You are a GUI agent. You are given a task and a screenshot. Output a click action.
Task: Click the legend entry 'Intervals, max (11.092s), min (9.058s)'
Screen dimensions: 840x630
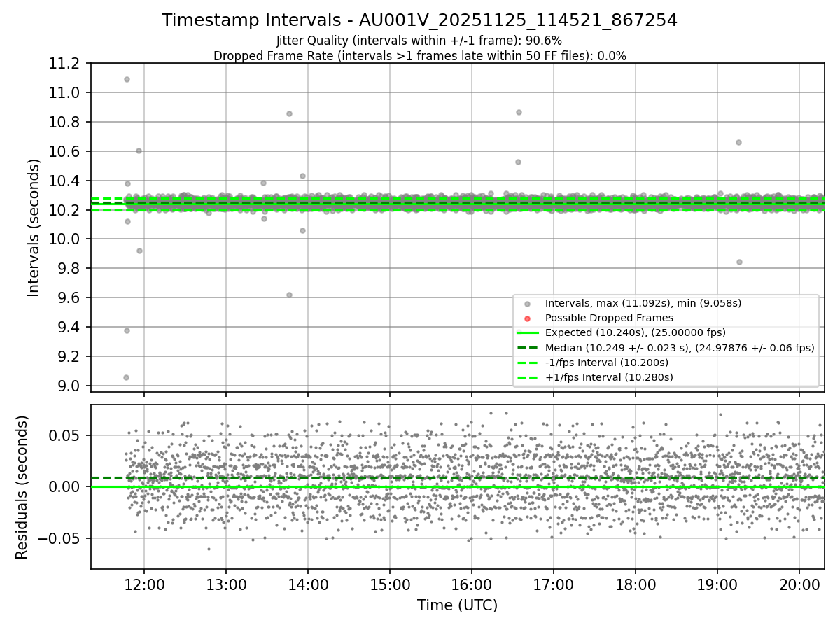[x=643, y=303]
